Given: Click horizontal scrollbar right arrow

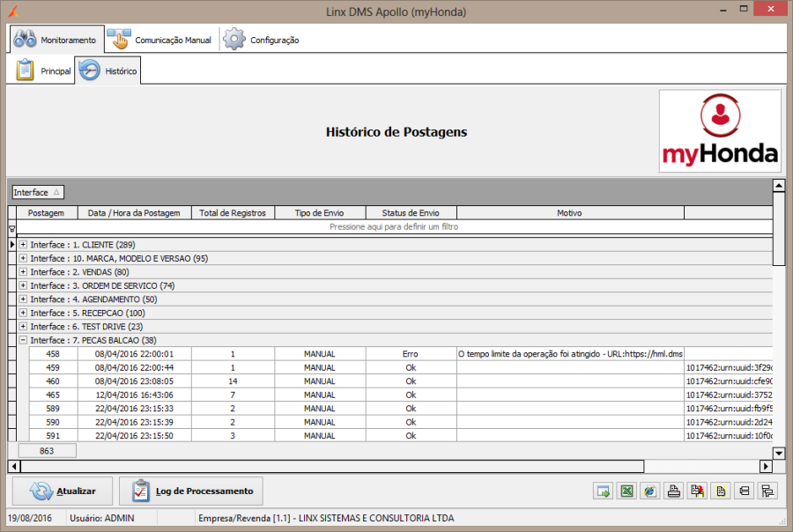Looking at the screenshot, I should (766, 466).
